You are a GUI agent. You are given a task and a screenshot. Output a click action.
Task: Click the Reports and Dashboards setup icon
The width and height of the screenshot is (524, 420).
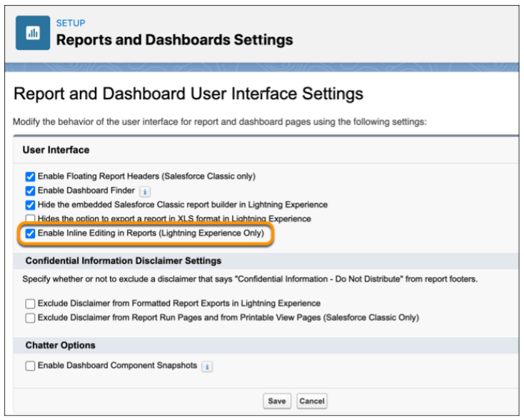click(33, 33)
